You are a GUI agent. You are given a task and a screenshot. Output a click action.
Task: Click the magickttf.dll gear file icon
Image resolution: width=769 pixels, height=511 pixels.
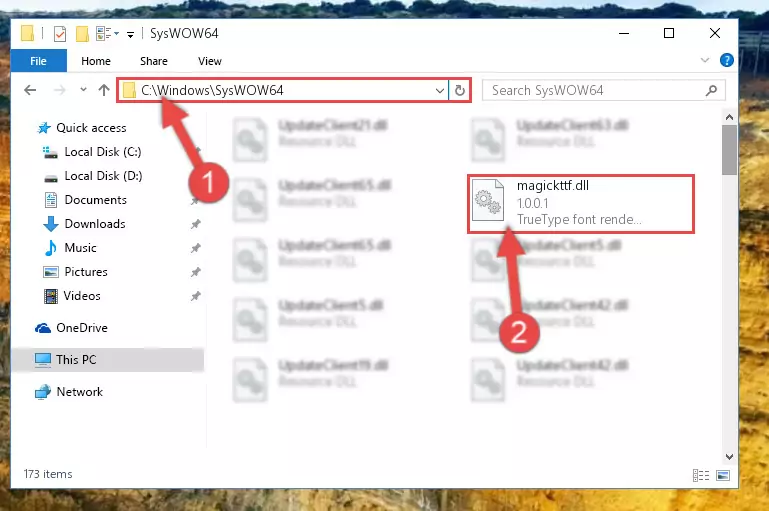487,200
